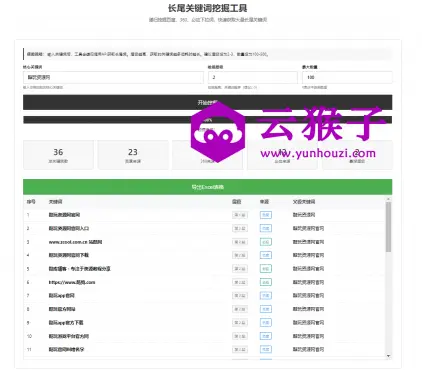Select the stat card showing 23
This screenshot has height=370, width=422.
[x=133, y=155]
